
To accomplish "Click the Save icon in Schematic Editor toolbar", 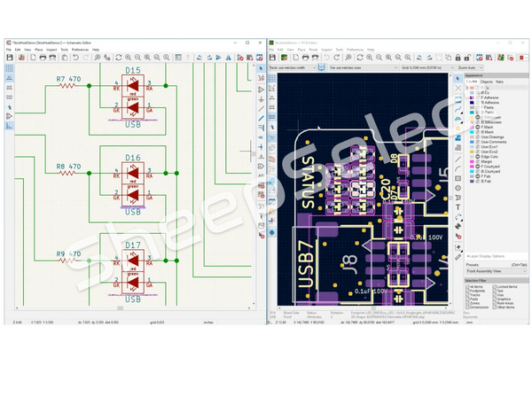I will (10, 58).
